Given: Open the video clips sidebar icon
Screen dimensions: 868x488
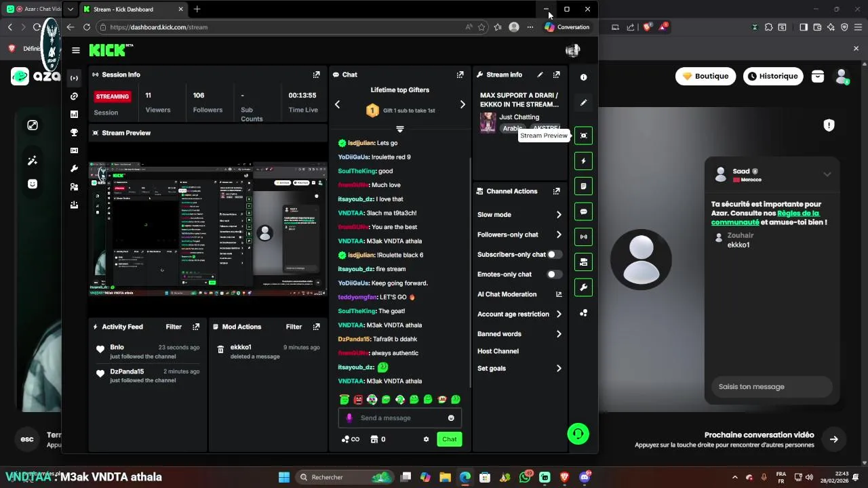Looking at the screenshot, I should point(75,150).
